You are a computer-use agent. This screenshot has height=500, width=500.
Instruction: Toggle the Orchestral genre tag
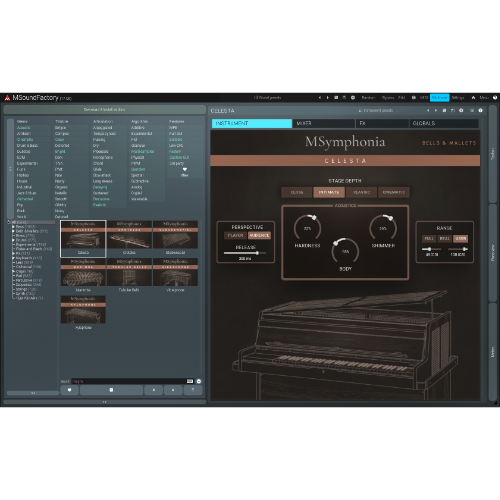[25, 199]
